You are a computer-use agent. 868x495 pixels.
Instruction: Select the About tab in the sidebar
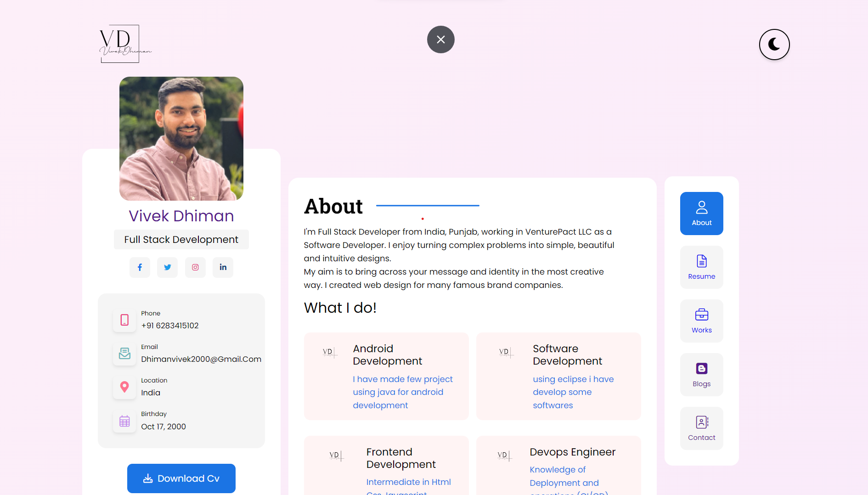pyautogui.click(x=702, y=214)
